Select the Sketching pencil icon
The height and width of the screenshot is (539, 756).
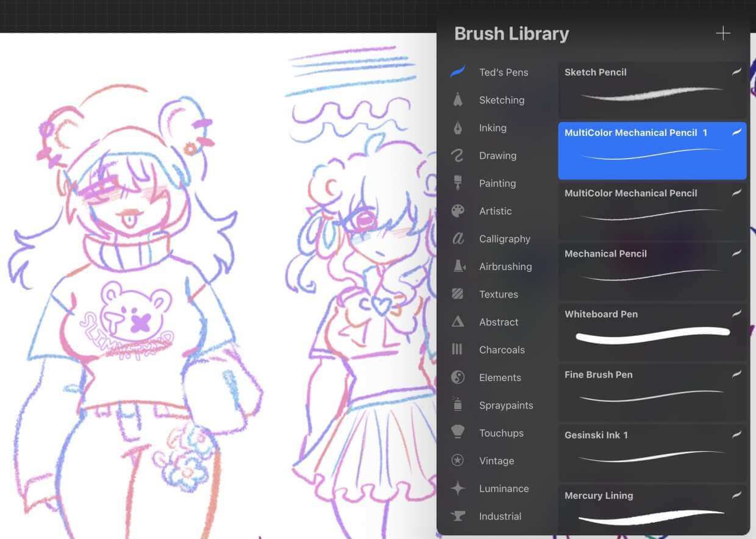click(x=457, y=100)
